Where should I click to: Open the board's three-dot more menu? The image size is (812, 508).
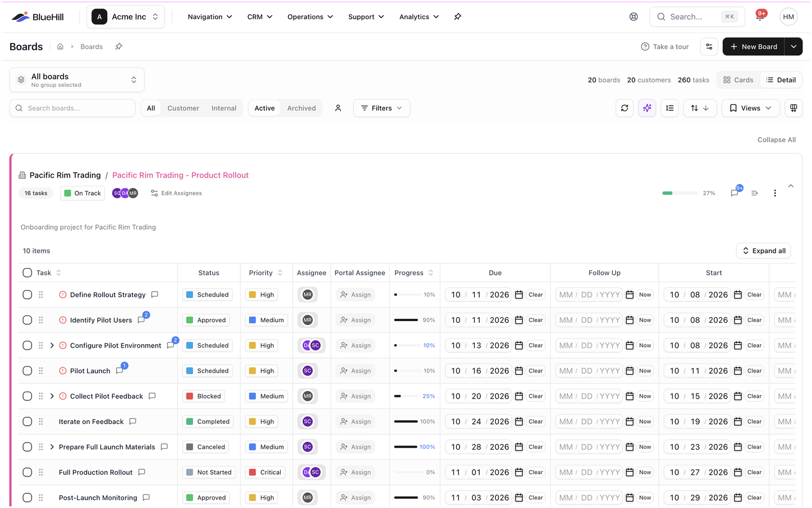tap(775, 193)
